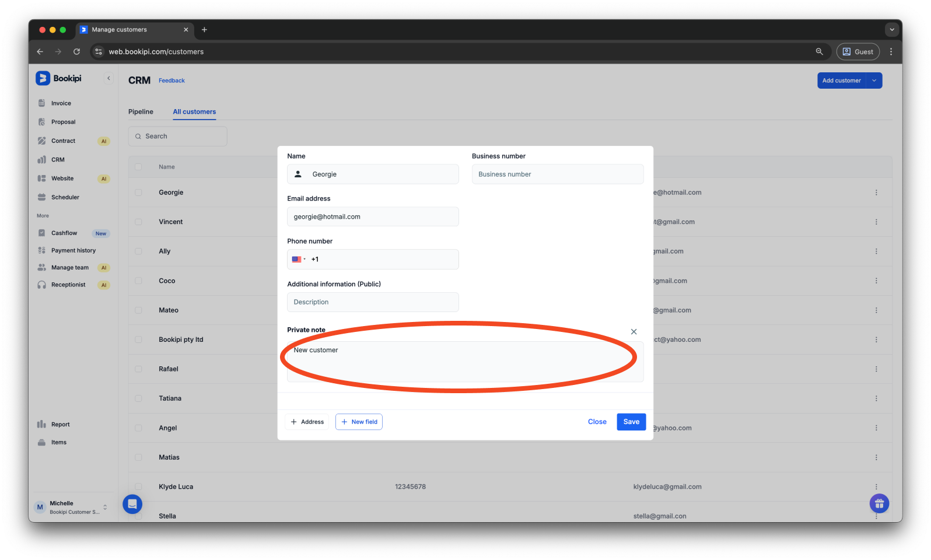
Task: Select the Manage customers browser tab
Action: [x=134, y=30]
